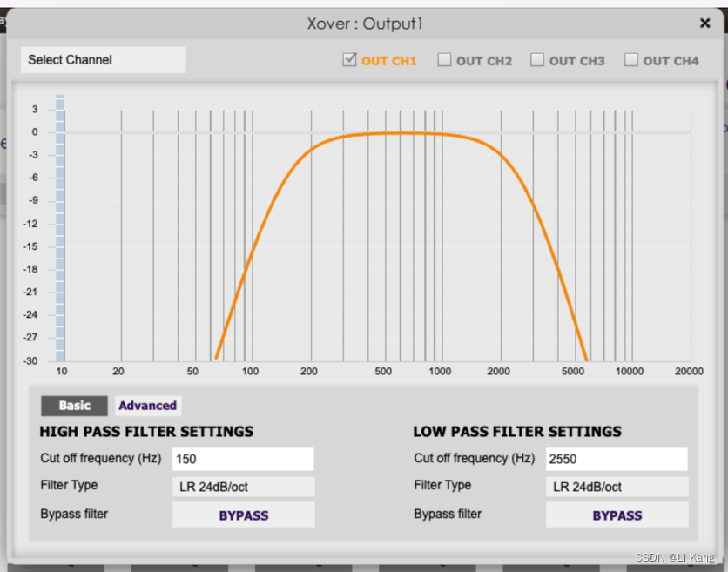Bypass the high pass filter
Viewport: 728px width, 572px height.
[243, 515]
